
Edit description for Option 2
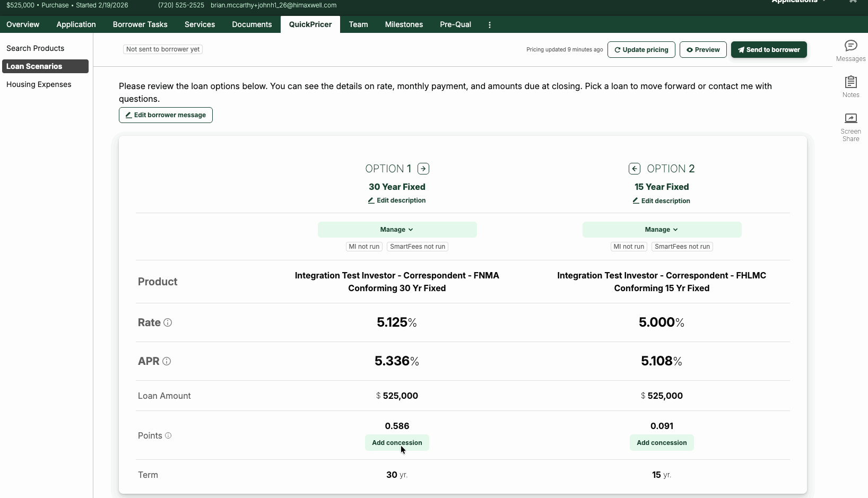coord(661,201)
